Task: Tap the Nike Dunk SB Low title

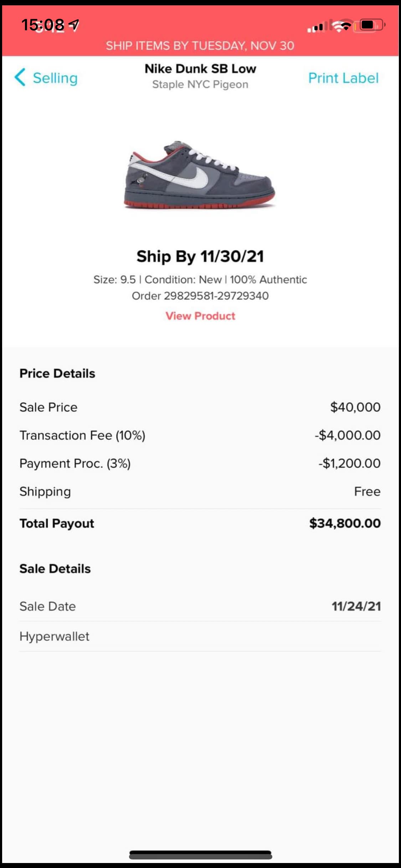Action: (200, 68)
